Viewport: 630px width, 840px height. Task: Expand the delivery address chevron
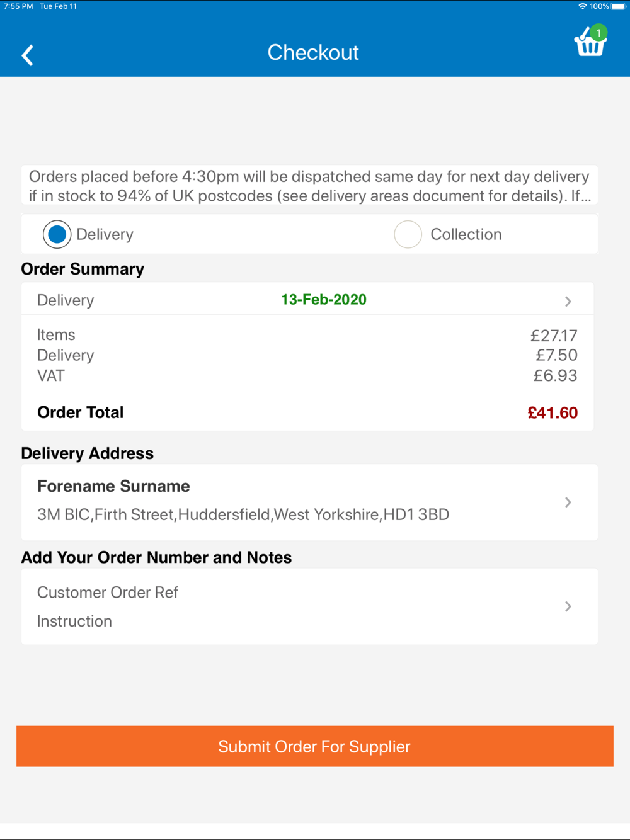[x=568, y=502]
